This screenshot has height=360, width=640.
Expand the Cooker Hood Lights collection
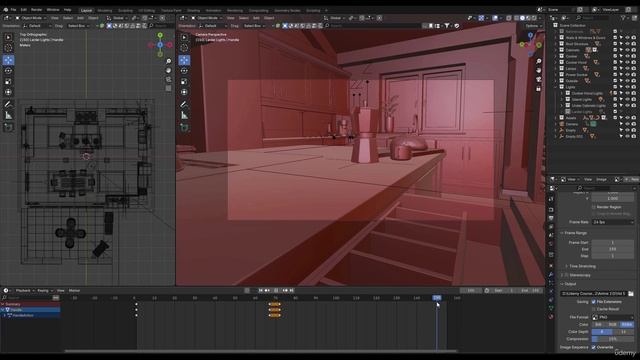(x=562, y=93)
